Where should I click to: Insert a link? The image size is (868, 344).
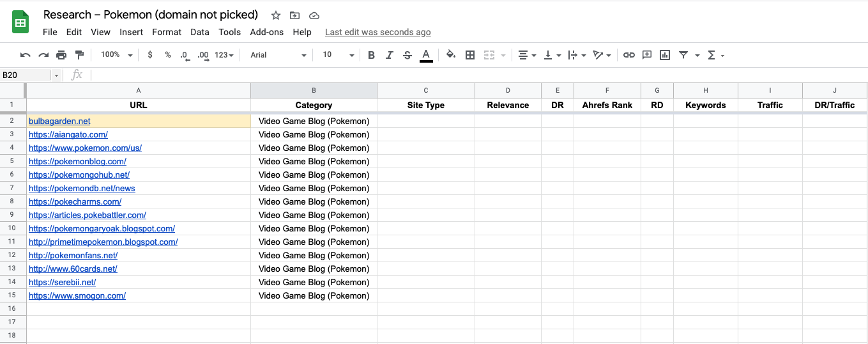(629, 55)
